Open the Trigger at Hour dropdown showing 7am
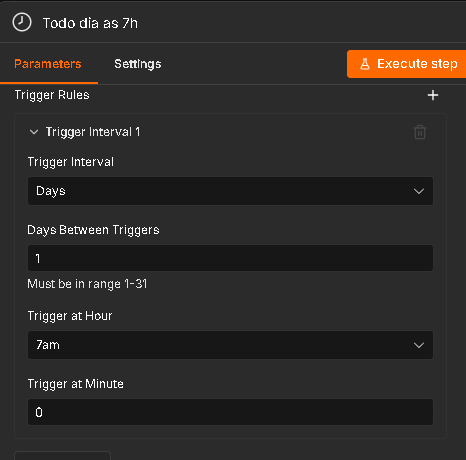466x460 pixels. pos(230,345)
